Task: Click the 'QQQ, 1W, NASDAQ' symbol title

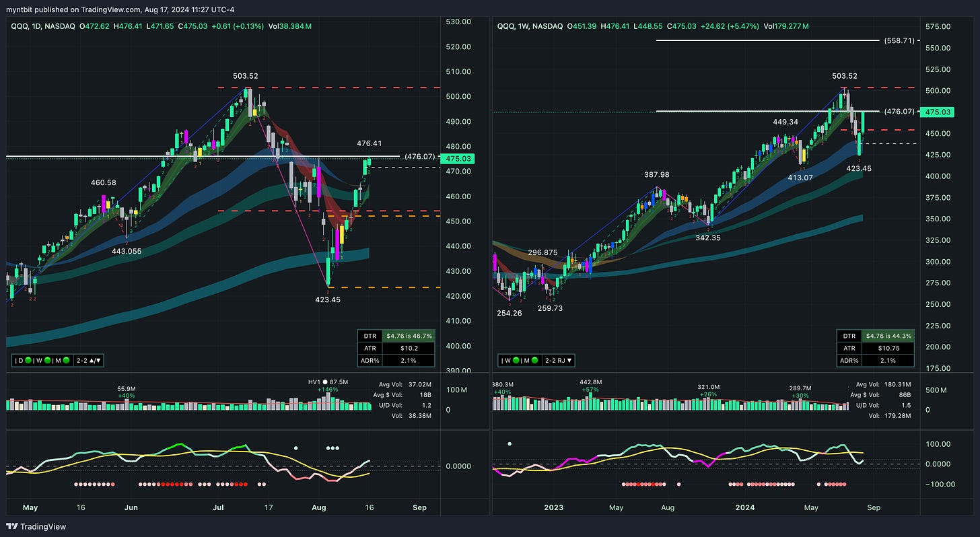Action: pyautogui.click(x=530, y=26)
